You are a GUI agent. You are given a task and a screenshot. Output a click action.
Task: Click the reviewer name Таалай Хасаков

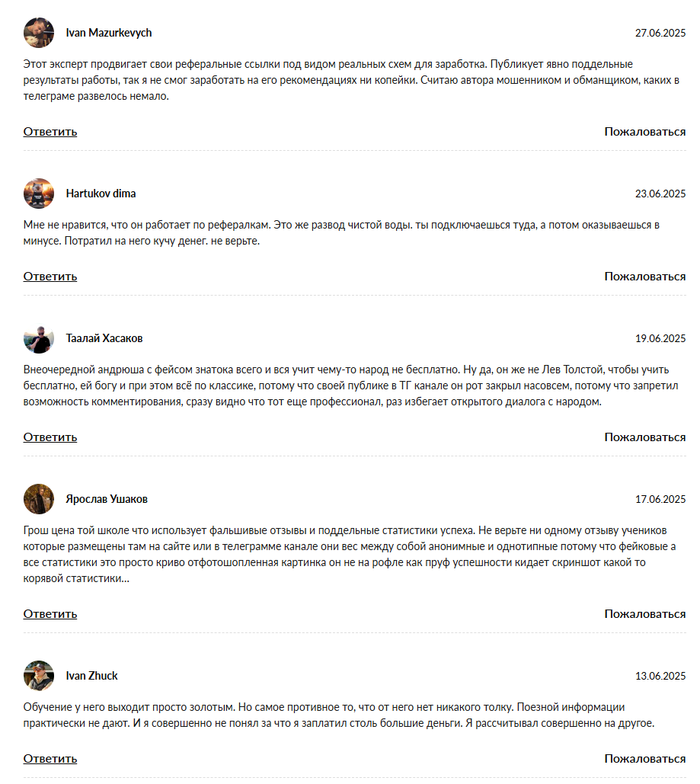tap(104, 338)
